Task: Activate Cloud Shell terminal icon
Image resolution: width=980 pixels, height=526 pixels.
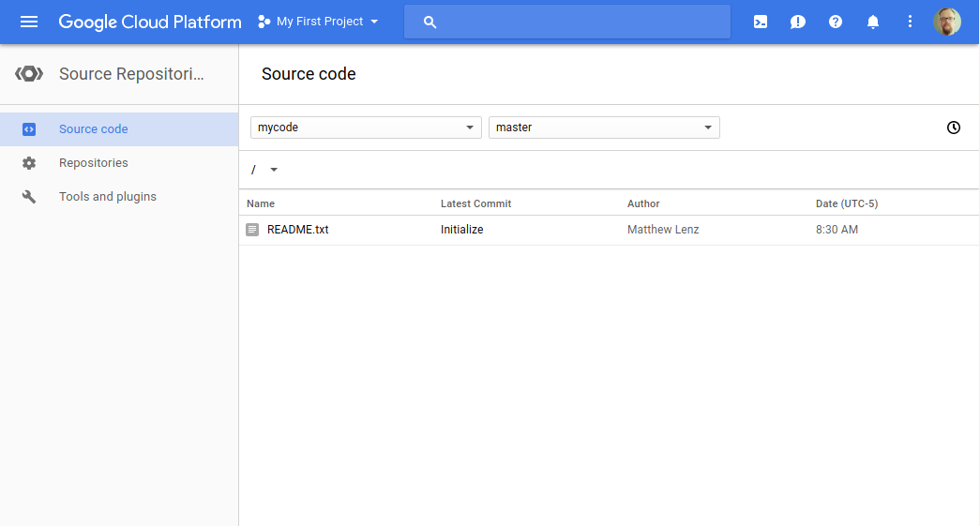Action: coord(760,22)
